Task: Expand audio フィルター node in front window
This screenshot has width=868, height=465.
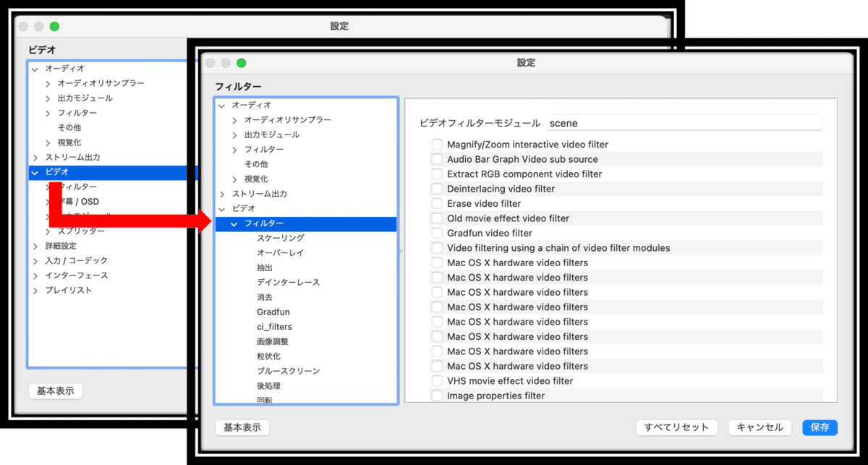Action: (234, 150)
